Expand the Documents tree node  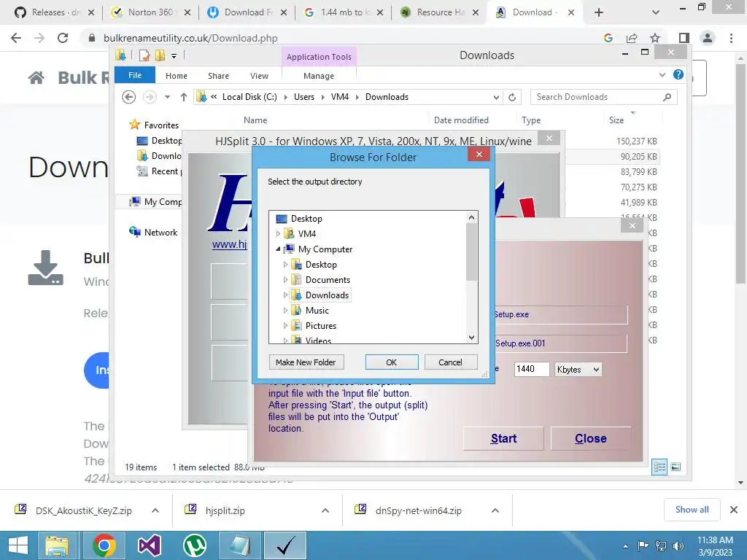(285, 279)
